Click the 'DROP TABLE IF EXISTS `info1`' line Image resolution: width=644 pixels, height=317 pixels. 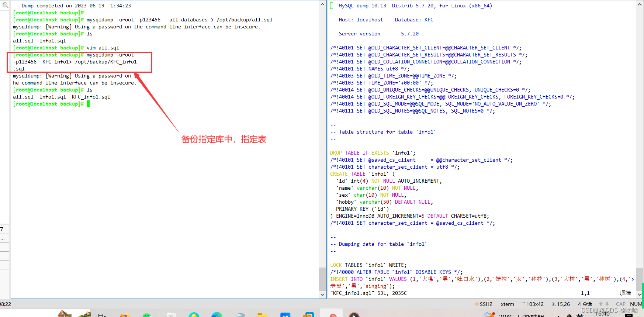(x=373, y=153)
